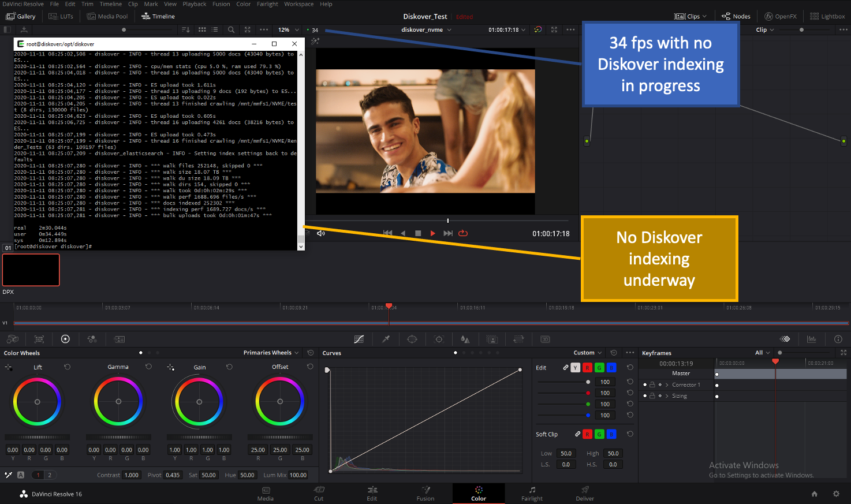Screen dimensions: 851x504
Task: Open the Gallery panel
Action: (x=21, y=16)
